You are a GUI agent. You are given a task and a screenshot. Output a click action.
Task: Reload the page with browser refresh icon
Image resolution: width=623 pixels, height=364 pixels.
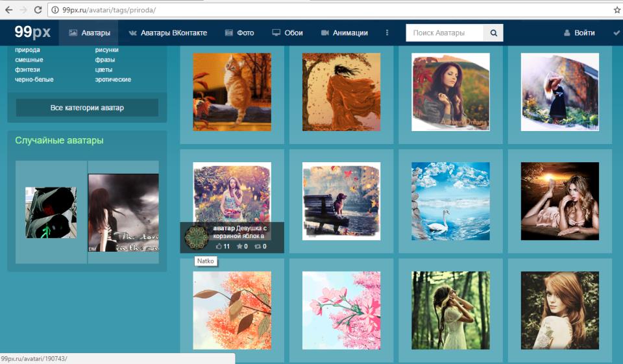[x=38, y=10]
